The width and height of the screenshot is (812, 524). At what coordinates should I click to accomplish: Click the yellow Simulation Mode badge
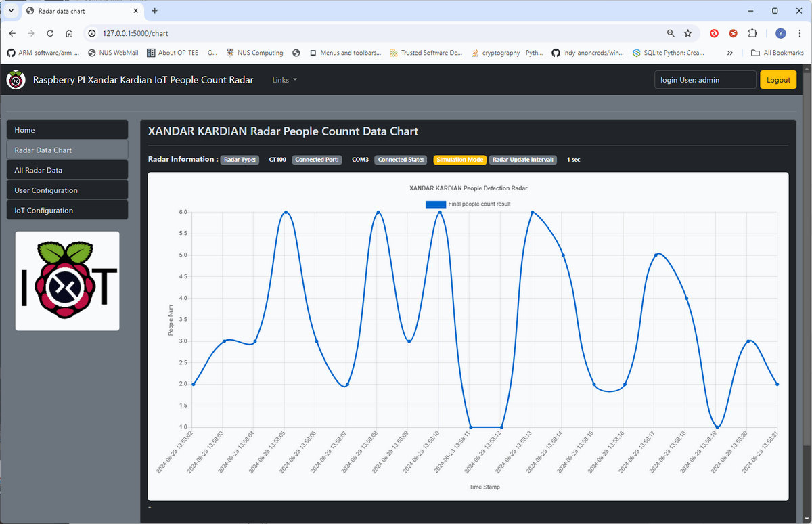[x=460, y=160]
